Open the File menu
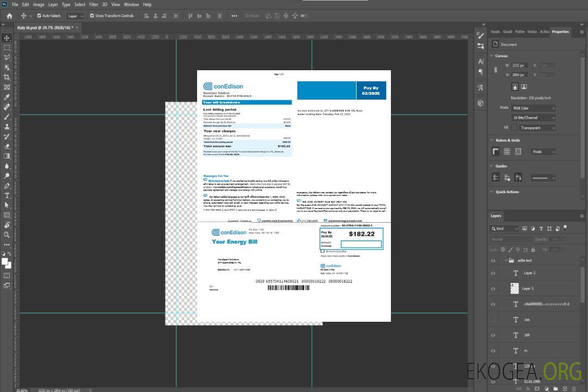588x392 pixels. 15,4
